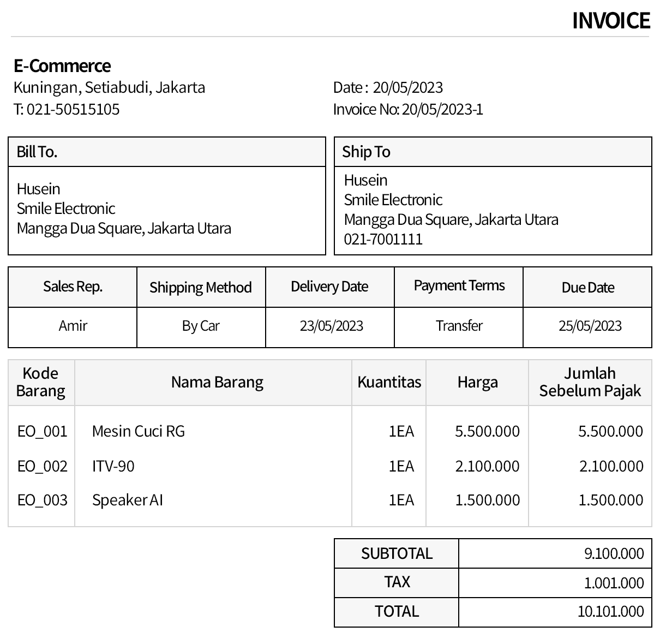Viewport: 660px width, 644px height.
Task: Click sales rep name Amir
Action: coord(73,326)
